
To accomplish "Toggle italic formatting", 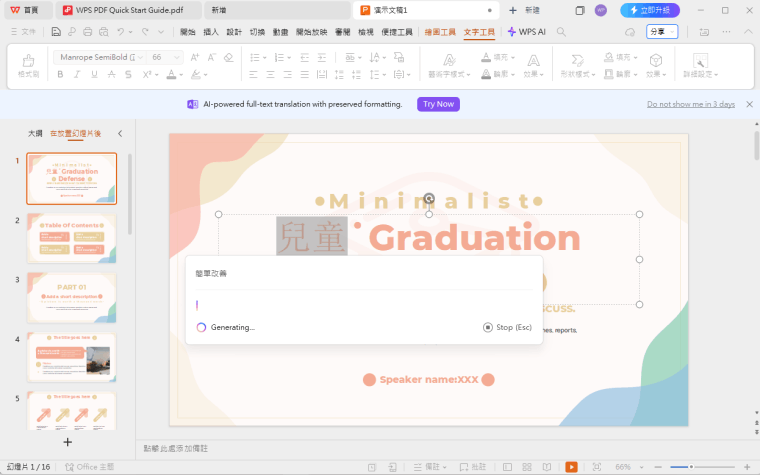I will pos(77,74).
